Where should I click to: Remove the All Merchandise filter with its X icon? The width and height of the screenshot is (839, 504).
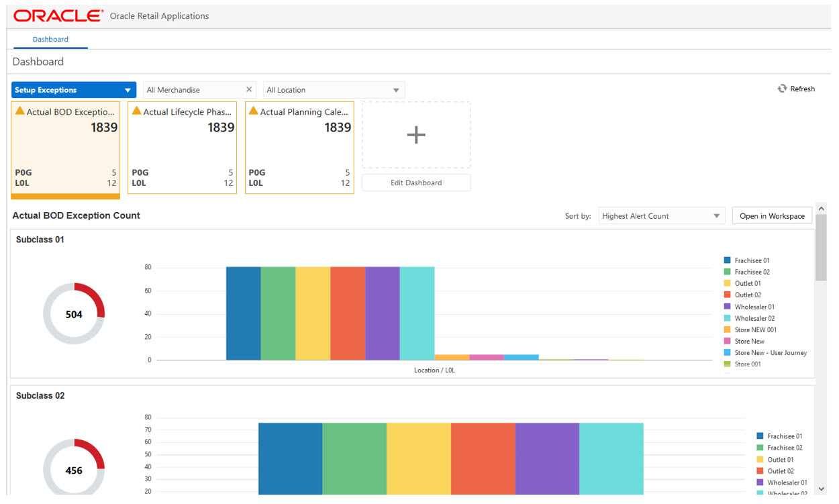pyautogui.click(x=249, y=89)
